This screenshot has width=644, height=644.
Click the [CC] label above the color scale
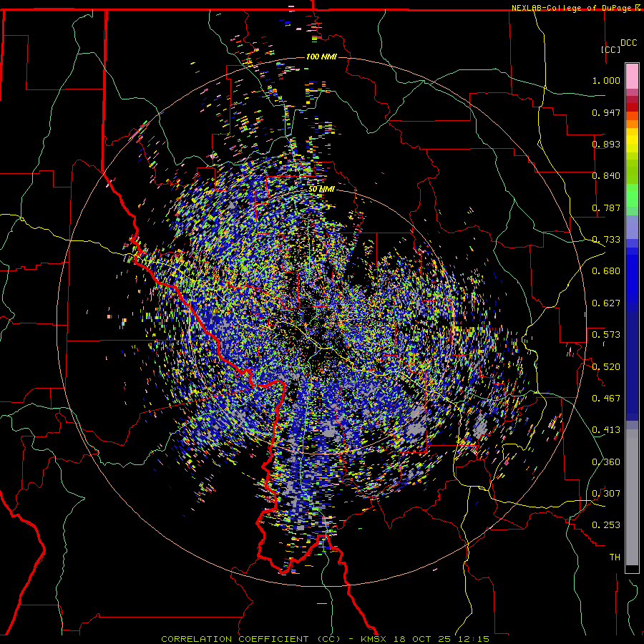[611, 49]
